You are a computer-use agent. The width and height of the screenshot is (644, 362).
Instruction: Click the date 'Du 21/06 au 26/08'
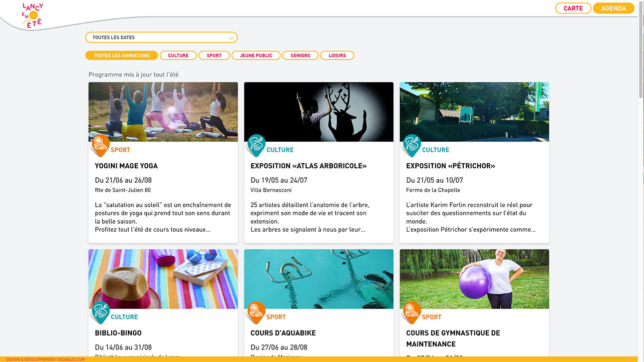coord(123,180)
